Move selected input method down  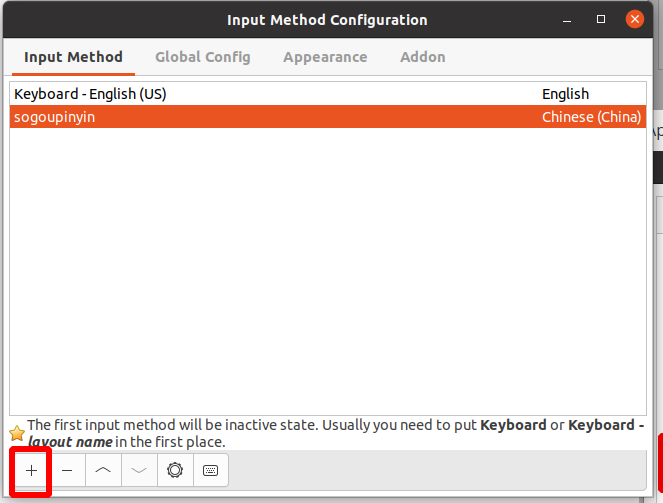tap(139, 470)
